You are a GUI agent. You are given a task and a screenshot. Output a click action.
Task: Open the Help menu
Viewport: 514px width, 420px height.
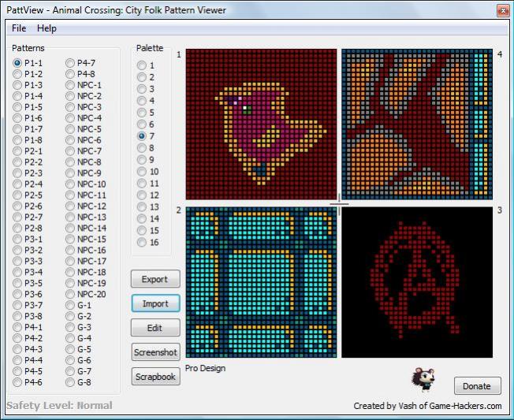(x=47, y=28)
